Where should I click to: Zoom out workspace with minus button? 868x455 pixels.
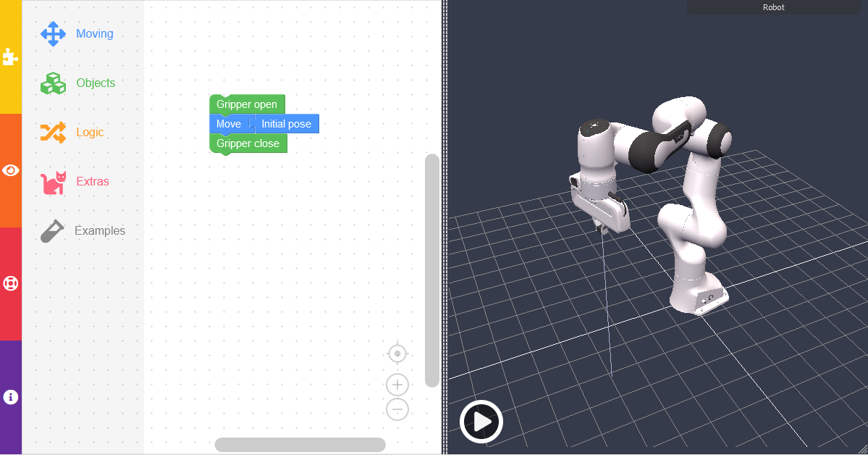pos(397,409)
